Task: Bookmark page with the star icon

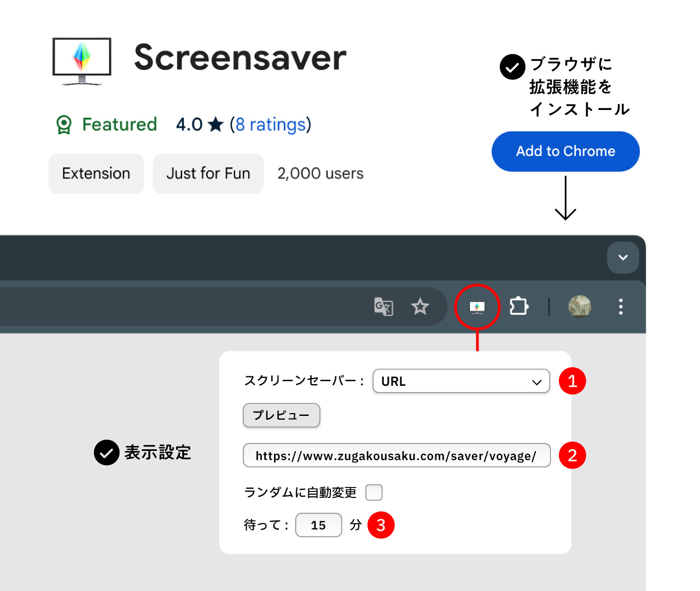Action: [420, 306]
